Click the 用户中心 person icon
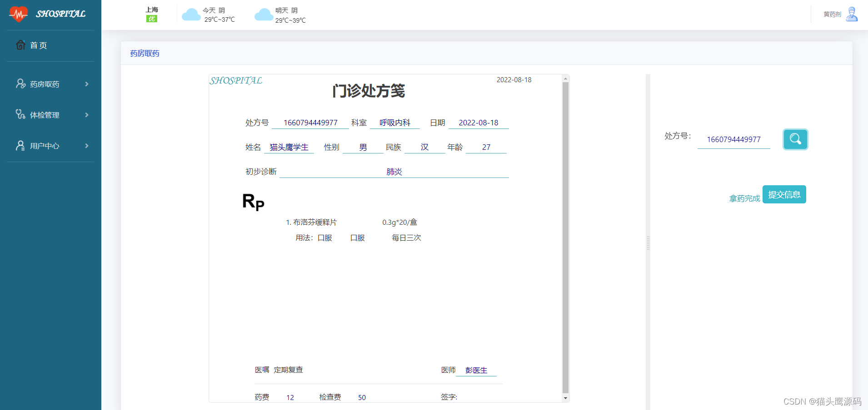This screenshot has width=868, height=410. point(20,145)
